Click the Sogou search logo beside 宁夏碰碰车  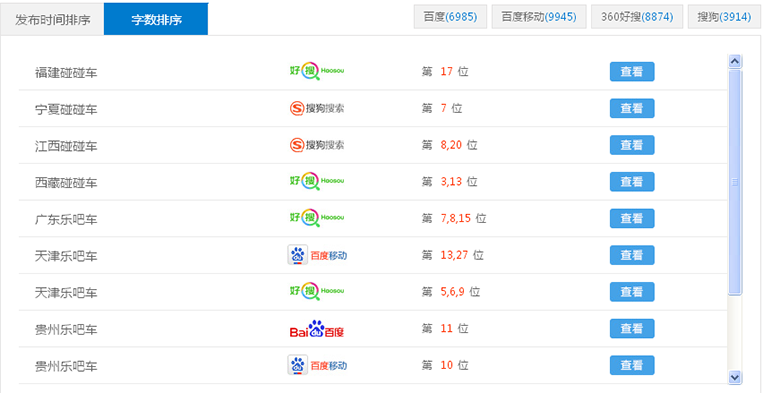[x=317, y=108]
